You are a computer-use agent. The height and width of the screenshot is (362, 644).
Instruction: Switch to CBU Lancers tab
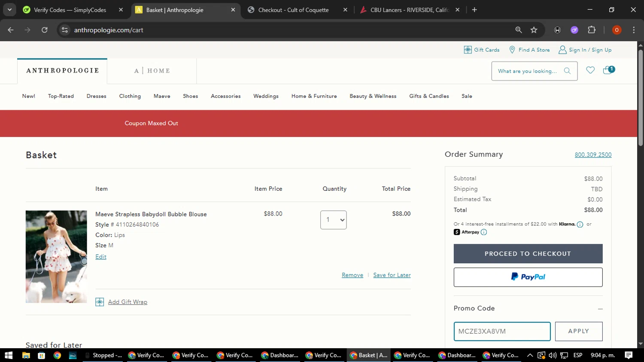click(409, 10)
